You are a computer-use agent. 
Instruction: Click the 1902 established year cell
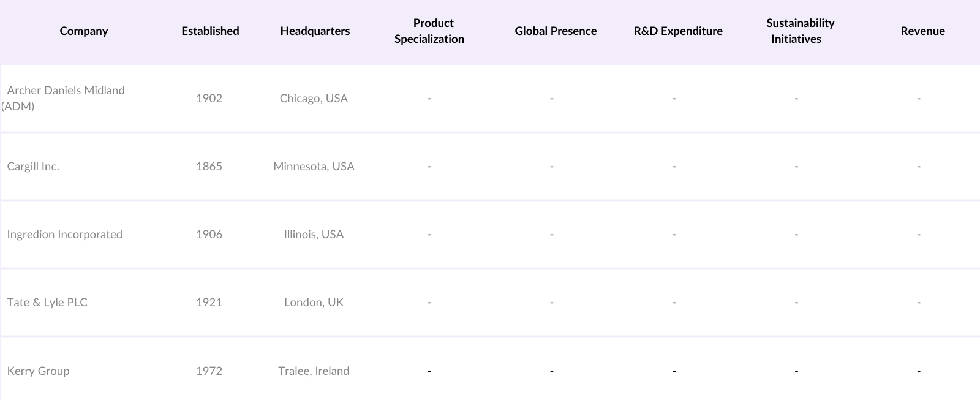[x=209, y=99]
